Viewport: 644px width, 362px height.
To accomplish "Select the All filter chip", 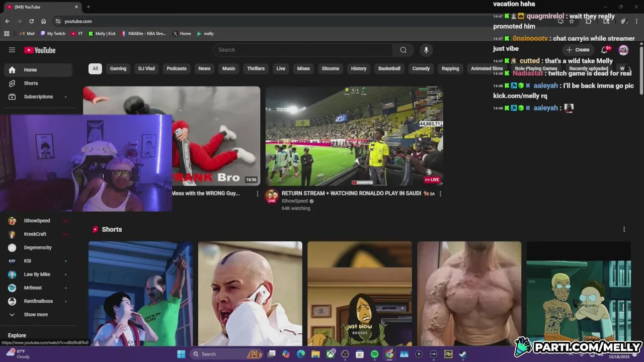I will click(95, 68).
